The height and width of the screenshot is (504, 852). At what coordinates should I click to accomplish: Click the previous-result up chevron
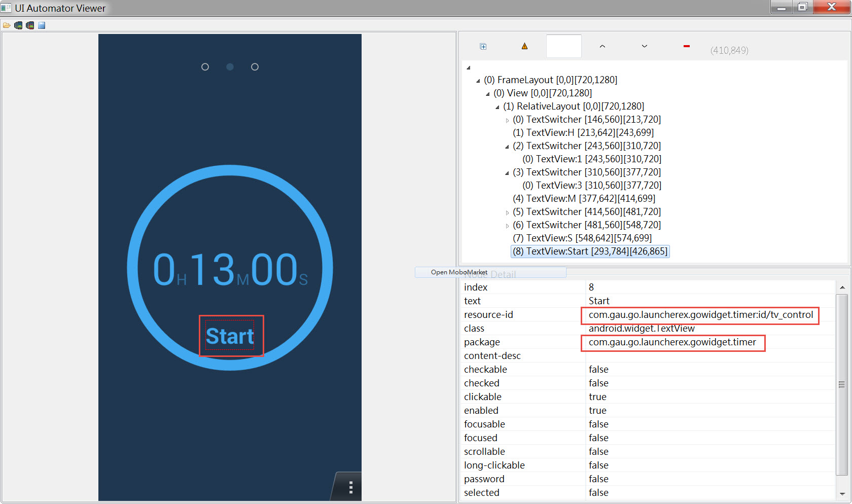pos(602,47)
